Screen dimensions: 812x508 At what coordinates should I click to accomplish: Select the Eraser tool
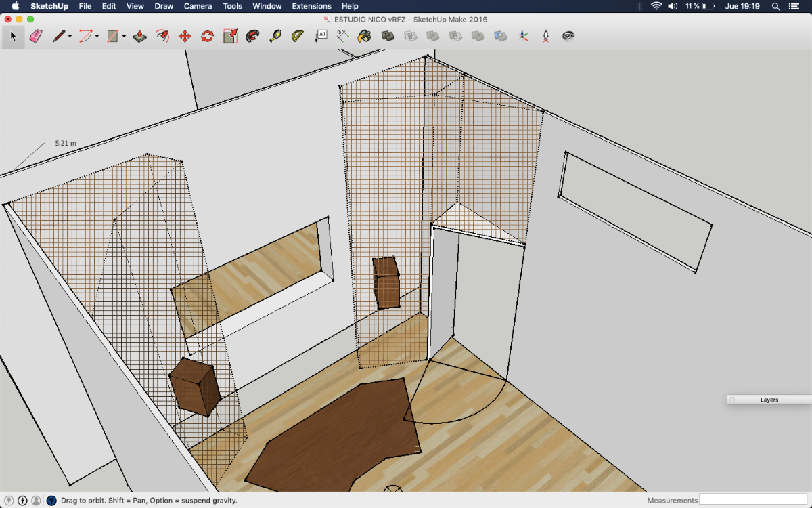click(36, 36)
